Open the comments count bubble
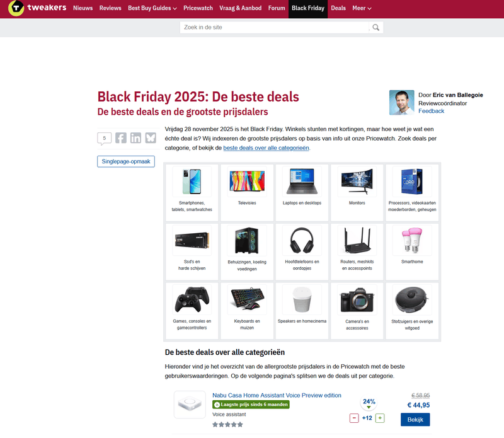 104,138
